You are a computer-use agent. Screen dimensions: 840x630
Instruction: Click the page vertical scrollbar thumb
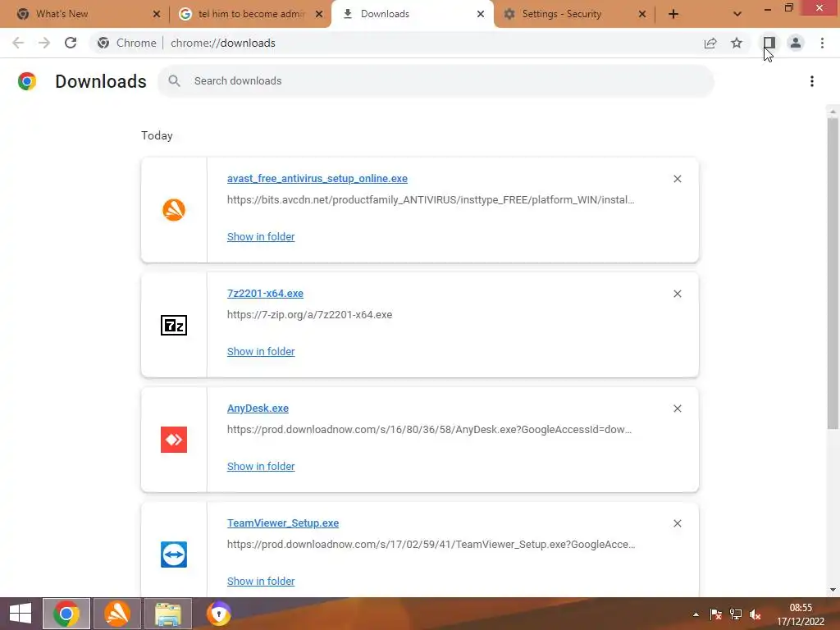(x=833, y=273)
